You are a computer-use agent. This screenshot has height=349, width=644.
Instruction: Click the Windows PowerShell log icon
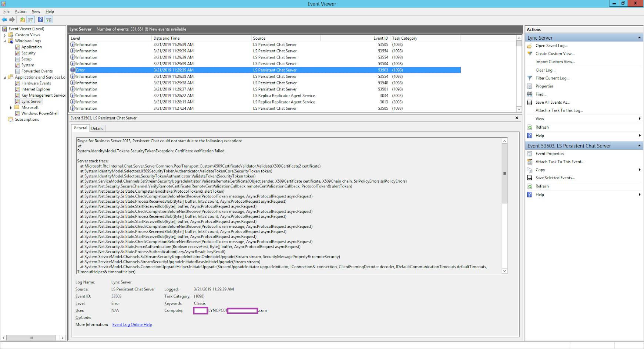point(17,113)
